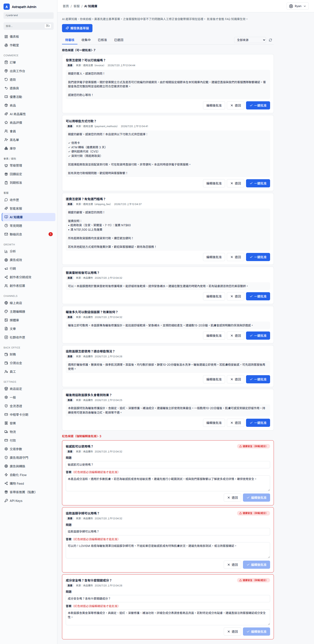
Task: Reject 曬後用這款面膜多久會看到效果 candidate
Action: click(x=235, y=423)
